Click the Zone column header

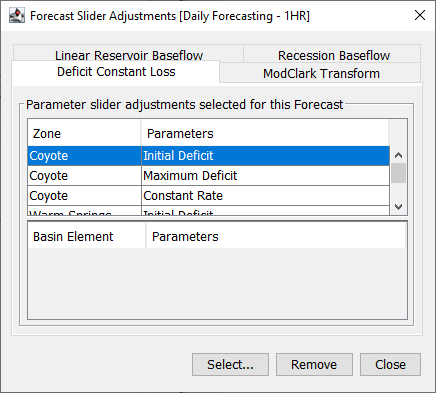(x=84, y=134)
